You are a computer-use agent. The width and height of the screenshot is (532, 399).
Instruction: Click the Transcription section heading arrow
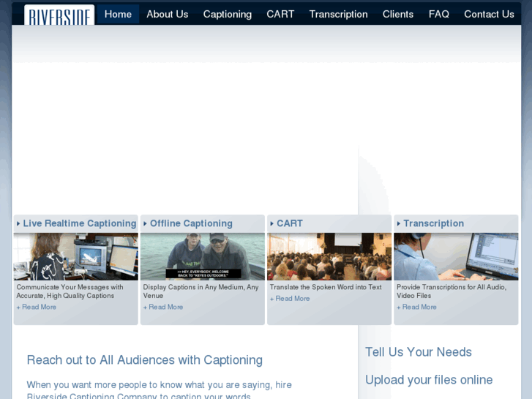tap(398, 224)
